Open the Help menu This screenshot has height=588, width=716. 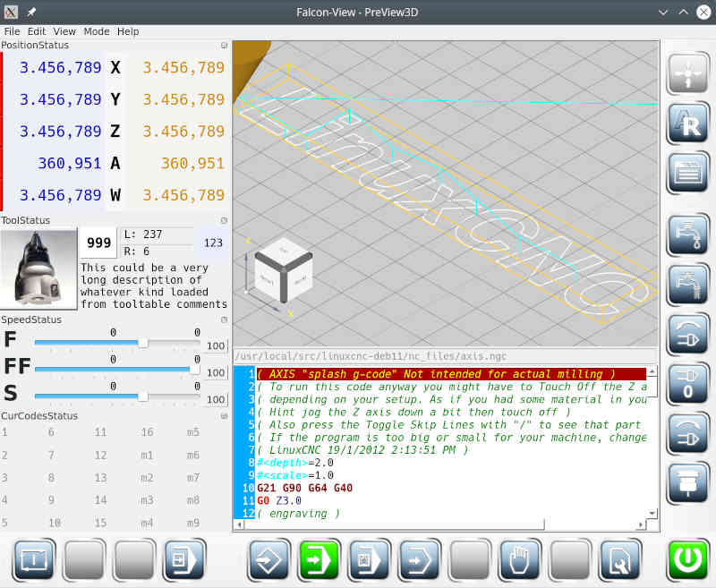pos(128,31)
